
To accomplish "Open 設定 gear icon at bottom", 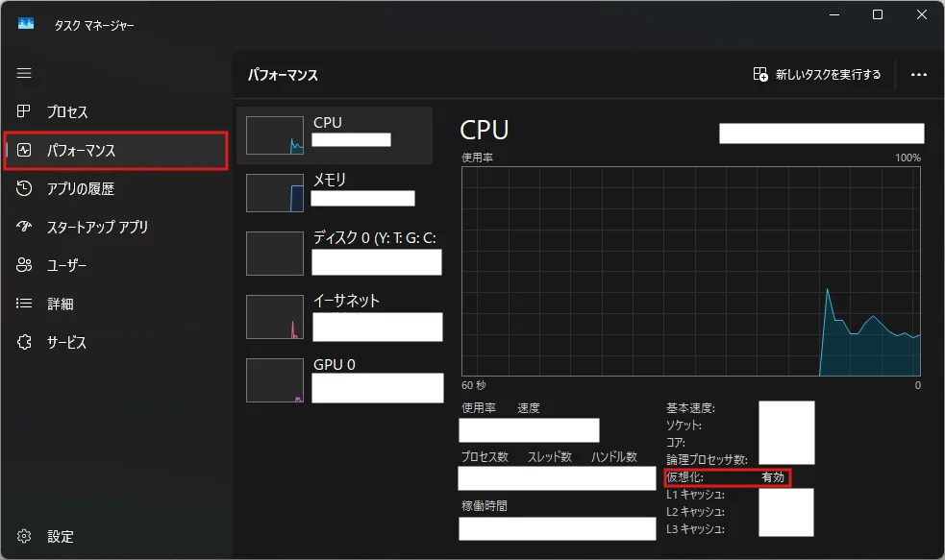I will [x=23, y=536].
